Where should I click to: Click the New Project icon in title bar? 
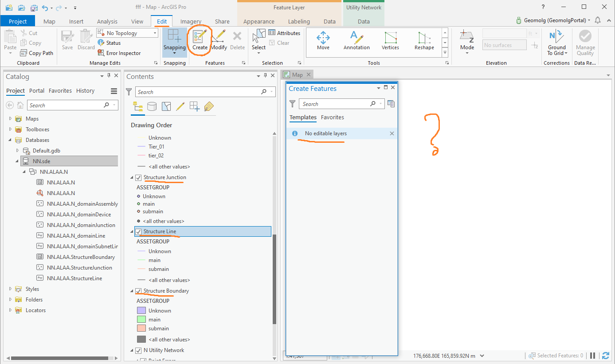[x=9, y=8]
